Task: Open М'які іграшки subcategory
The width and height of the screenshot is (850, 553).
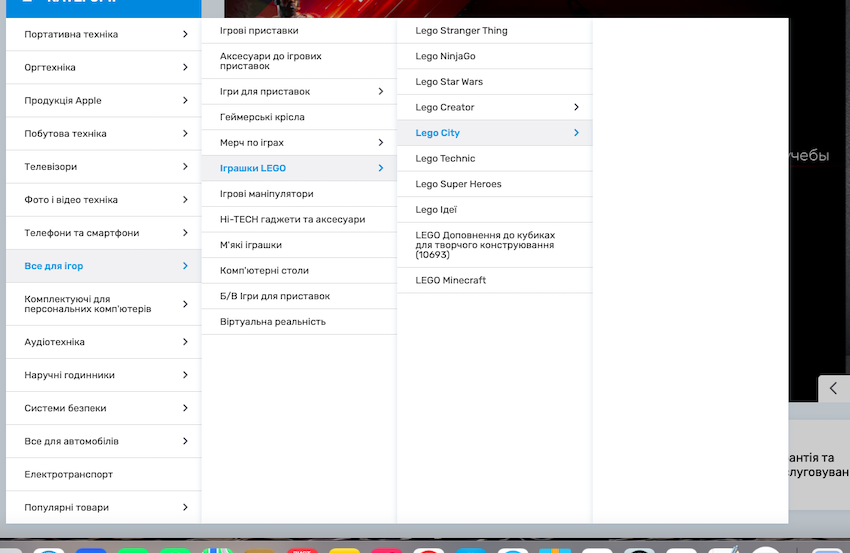Action: pos(299,245)
